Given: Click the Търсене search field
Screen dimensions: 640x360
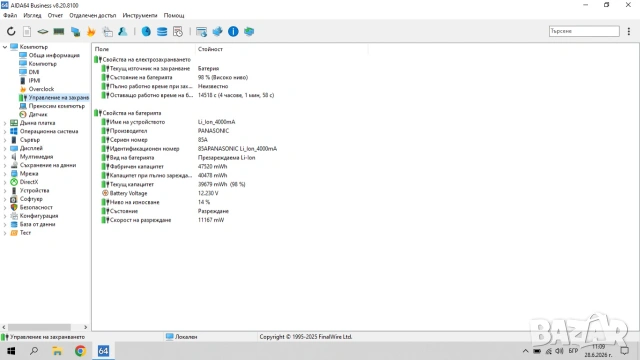Looking at the screenshot, I should (584, 31).
